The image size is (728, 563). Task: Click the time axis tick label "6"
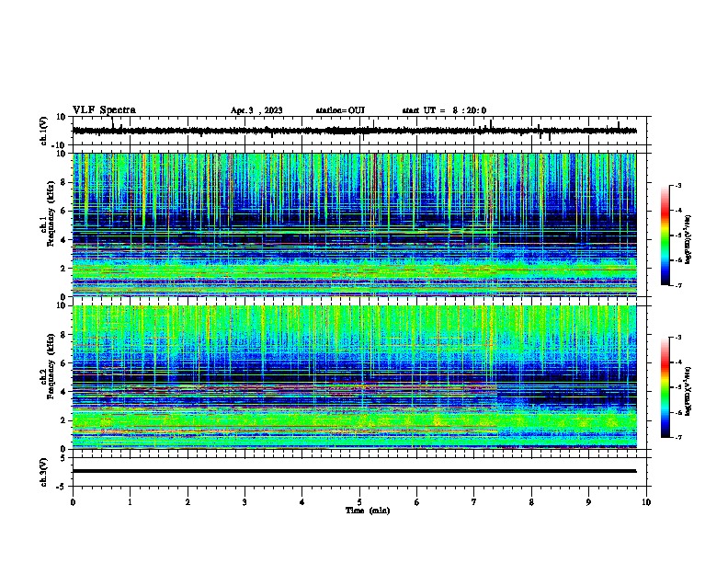coord(417,502)
